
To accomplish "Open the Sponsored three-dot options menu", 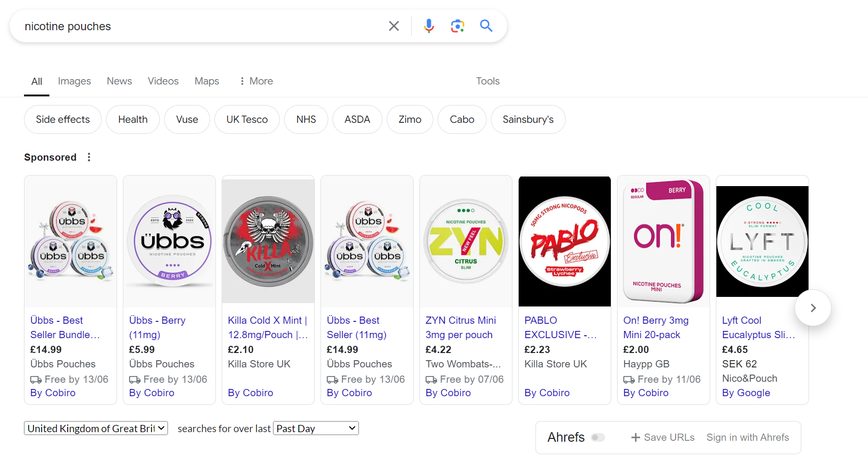I will click(89, 157).
